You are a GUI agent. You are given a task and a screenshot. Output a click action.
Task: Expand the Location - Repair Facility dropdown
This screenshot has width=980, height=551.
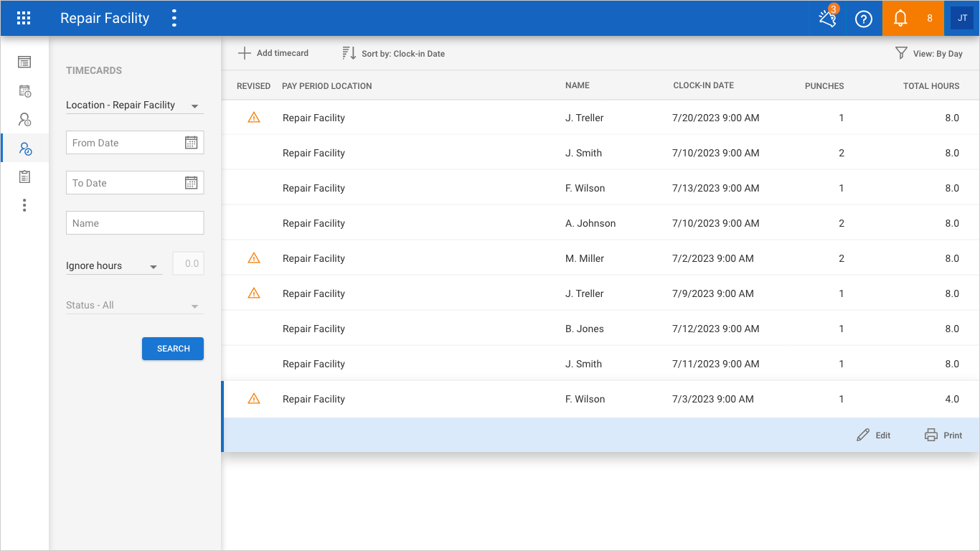(135, 105)
